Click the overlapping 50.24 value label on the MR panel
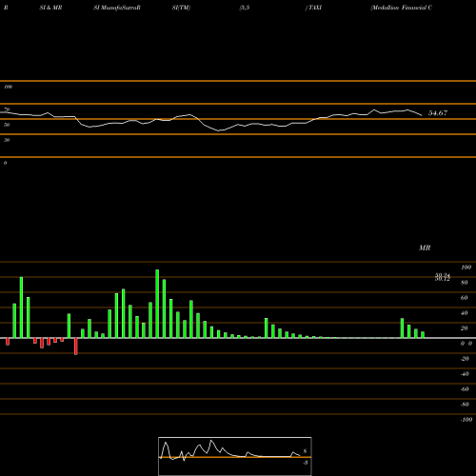The image size is (476, 476). pos(443,275)
